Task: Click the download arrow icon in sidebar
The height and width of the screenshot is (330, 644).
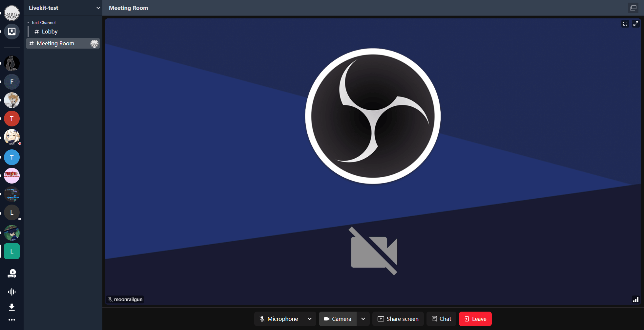Action: click(x=12, y=307)
